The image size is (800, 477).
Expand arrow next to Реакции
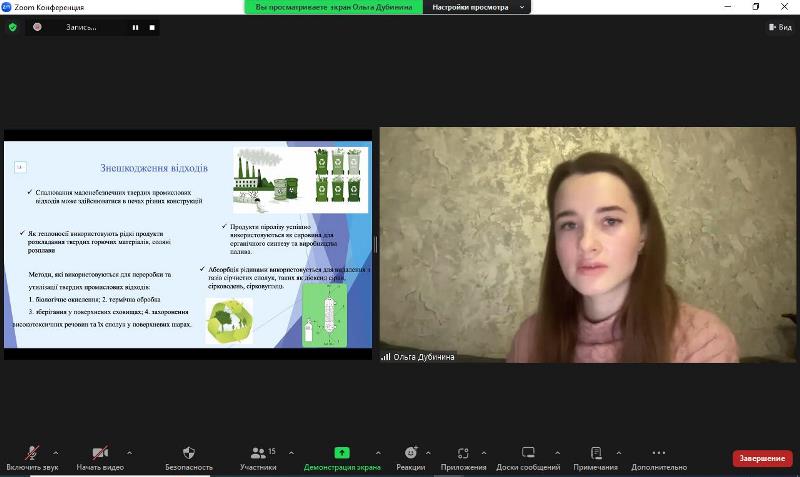tap(428, 453)
